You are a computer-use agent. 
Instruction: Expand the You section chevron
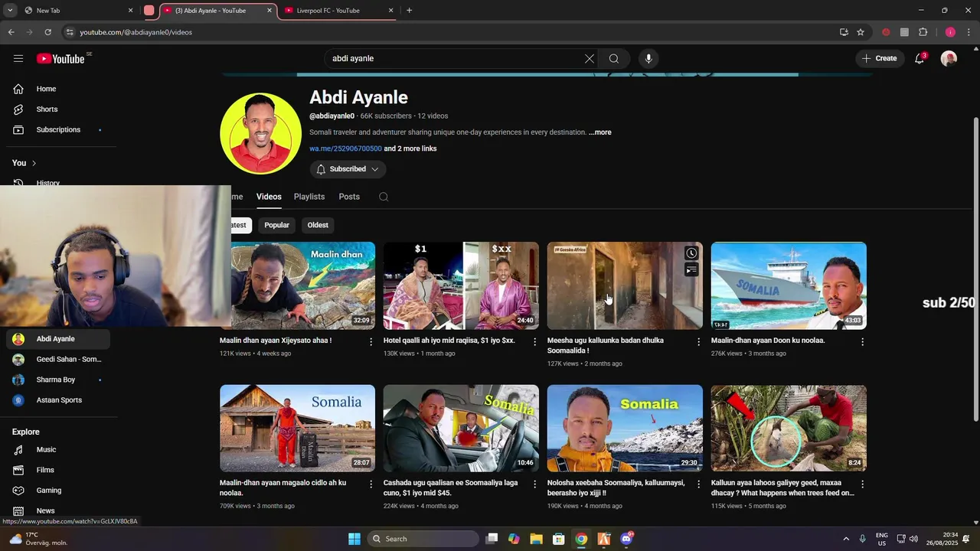pos(34,163)
